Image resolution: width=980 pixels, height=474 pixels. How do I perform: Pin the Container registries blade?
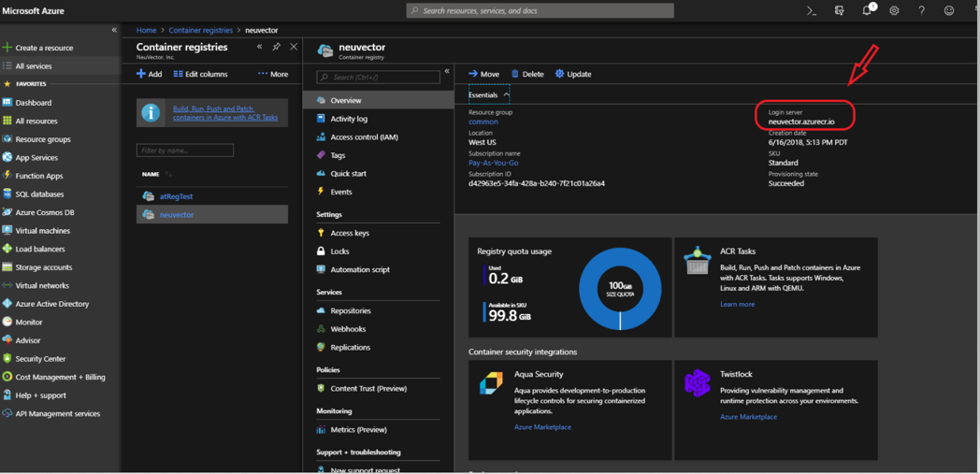pyautogui.click(x=276, y=47)
